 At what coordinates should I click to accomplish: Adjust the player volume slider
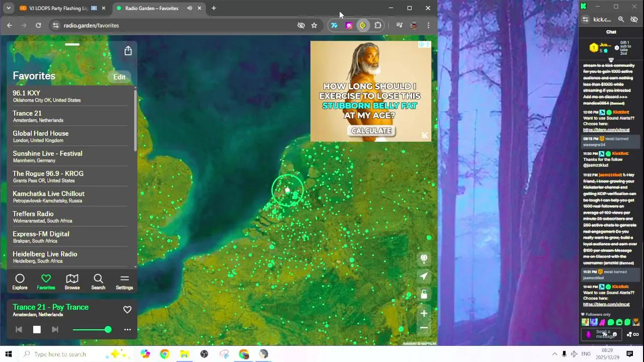(x=92, y=329)
